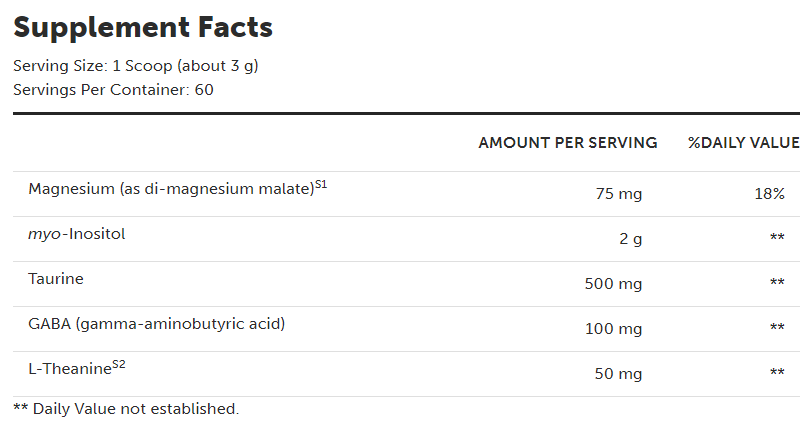The height and width of the screenshot is (424, 811).
Task: Click the 50 mg amount value
Action: click(x=618, y=373)
